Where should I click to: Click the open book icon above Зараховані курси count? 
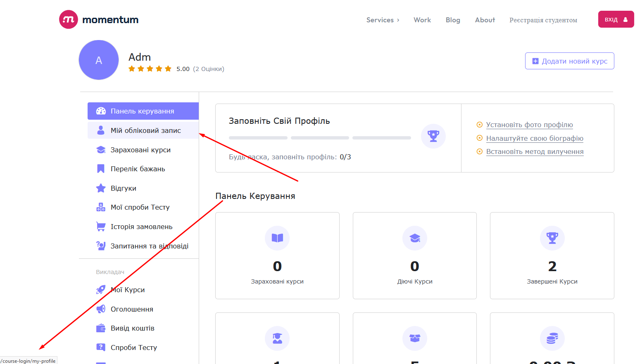pyautogui.click(x=277, y=238)
